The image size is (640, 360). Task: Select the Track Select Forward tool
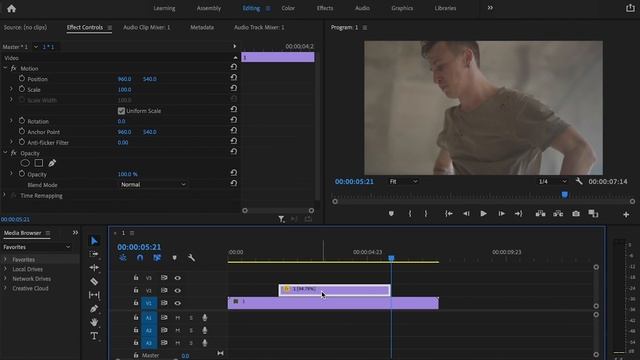(x=94, y=254)
